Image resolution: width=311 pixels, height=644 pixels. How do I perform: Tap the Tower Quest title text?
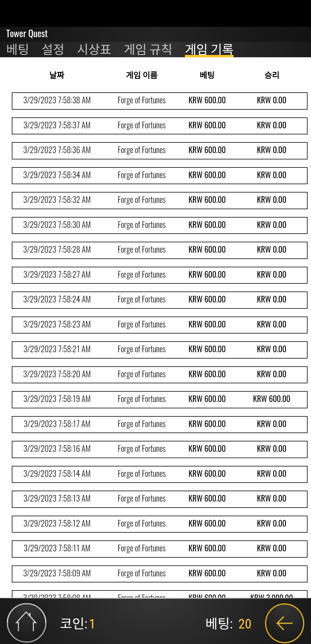point(27,34)
